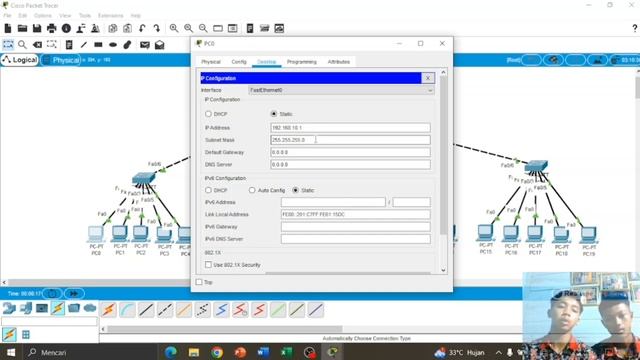The height and width of the screenshot is (360, 640).
Task: Switch to Physical workspace view
Action: (x=61, y=60)
